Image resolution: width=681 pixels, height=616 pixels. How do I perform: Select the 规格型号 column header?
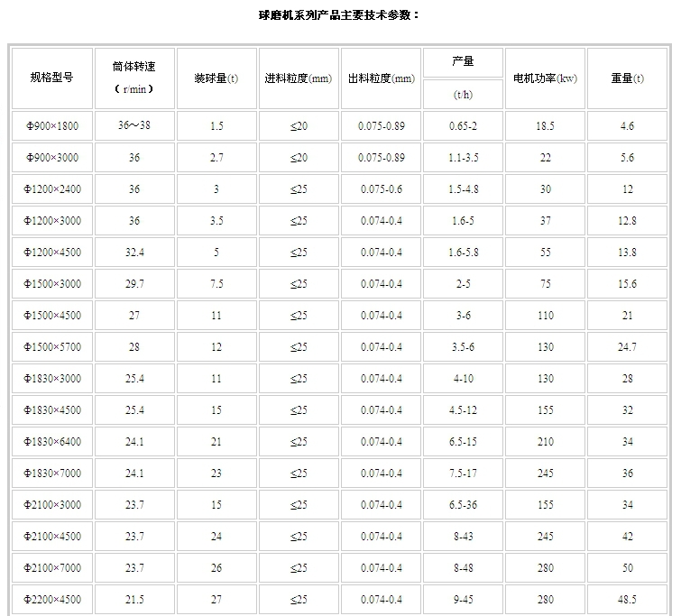(x=51, y=78)
